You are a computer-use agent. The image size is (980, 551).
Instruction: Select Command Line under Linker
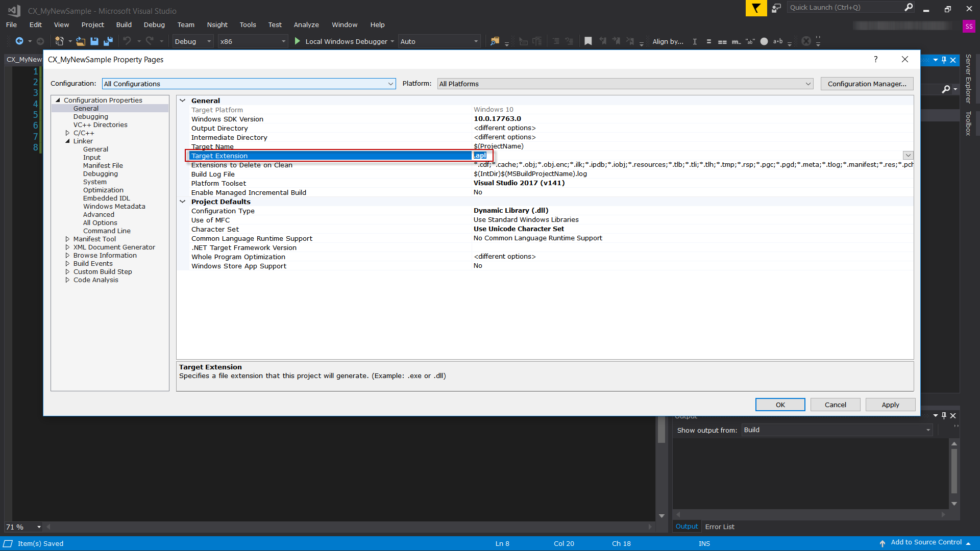pyautogui.click(x=107, y=231)
